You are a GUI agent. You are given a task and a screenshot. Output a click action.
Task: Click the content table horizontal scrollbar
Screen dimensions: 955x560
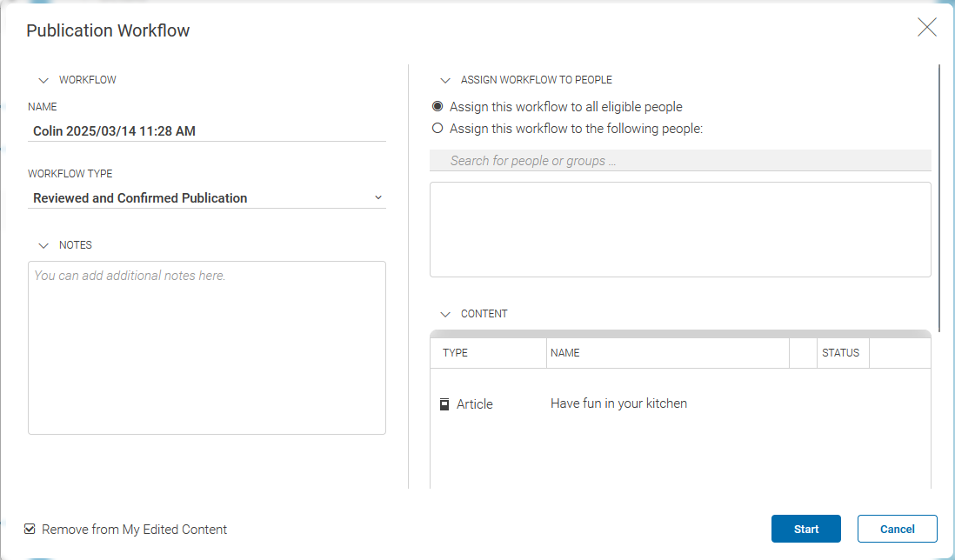(680, 332)
